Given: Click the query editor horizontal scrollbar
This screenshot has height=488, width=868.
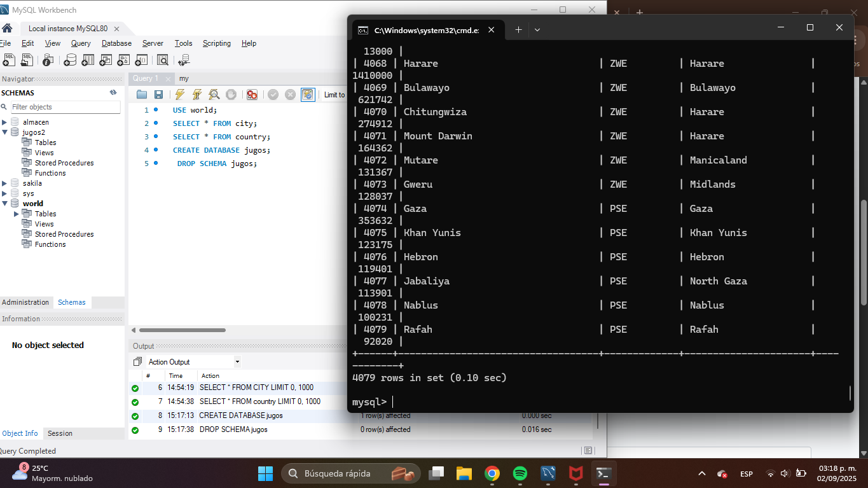Looking at the screenshot, I should 183,330.
